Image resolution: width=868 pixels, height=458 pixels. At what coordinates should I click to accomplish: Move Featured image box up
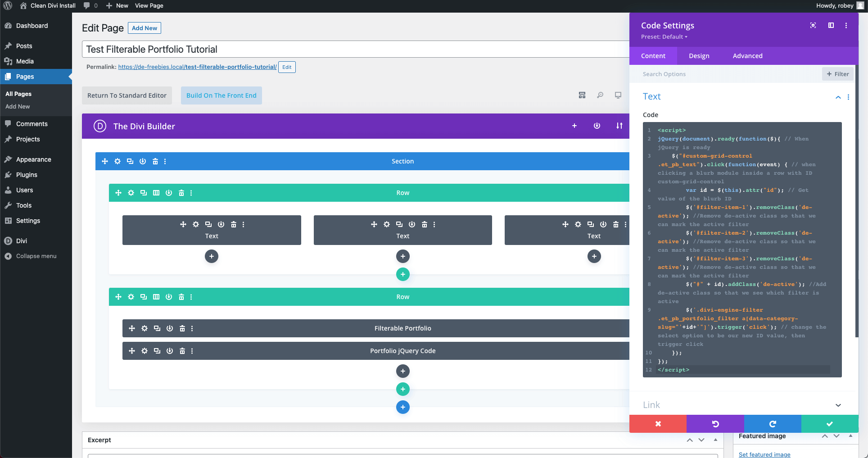[825, 436]
